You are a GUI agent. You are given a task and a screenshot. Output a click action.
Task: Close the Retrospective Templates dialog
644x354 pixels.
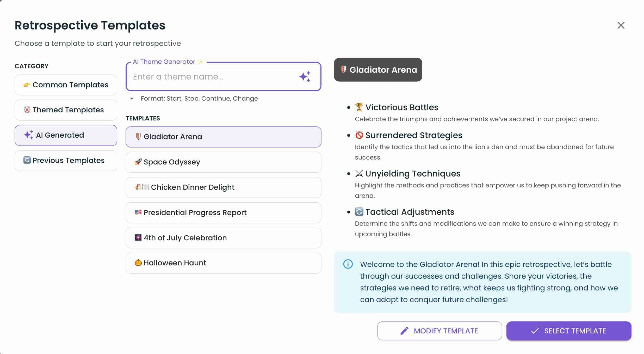621,25
